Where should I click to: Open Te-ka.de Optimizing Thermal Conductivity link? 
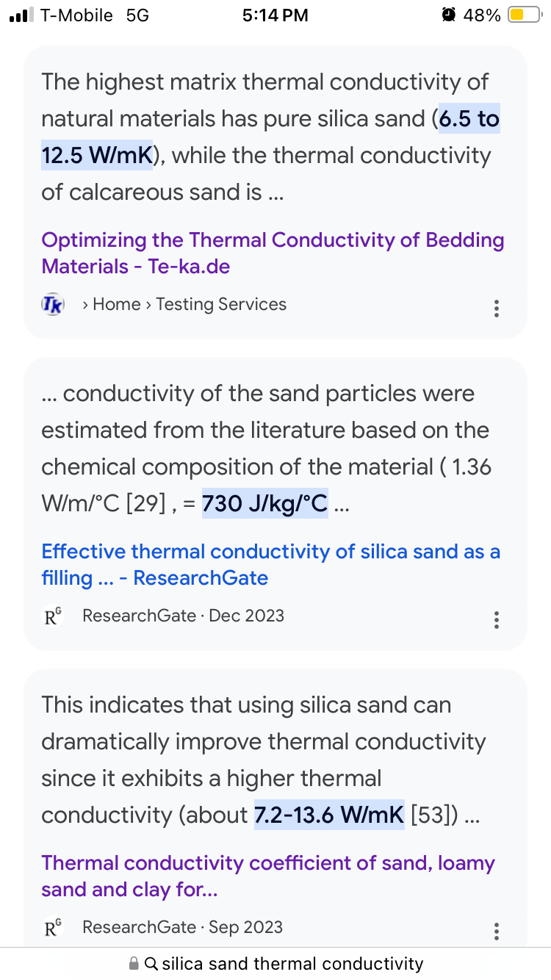point(273,253)
